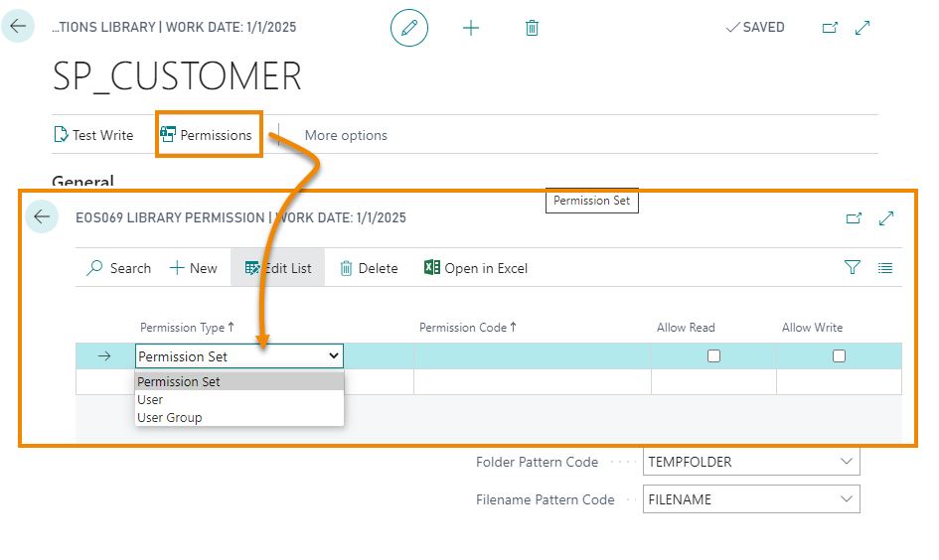
Task: Click the trash delete icon in header
Action: 532,28
